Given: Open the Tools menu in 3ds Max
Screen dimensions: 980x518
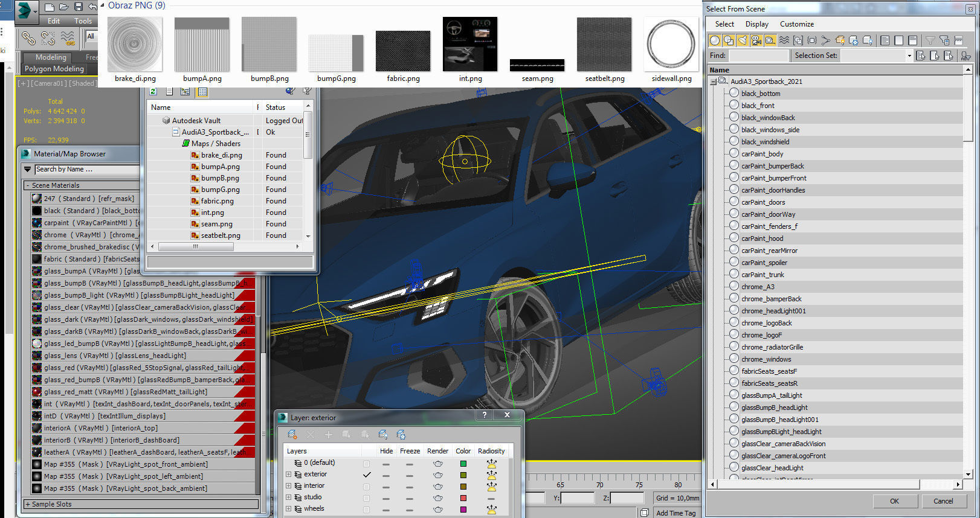Looking at the screenshot, I should click(83, 21).
